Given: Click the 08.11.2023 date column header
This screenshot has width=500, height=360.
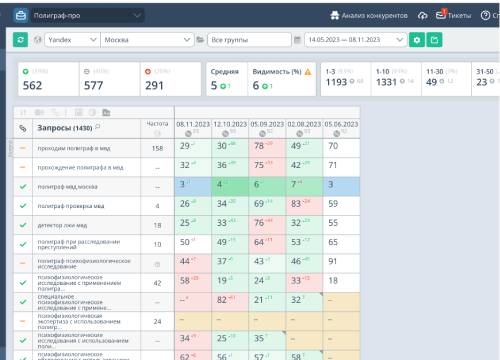Looking at the screenshot, I should click(193, 124).
